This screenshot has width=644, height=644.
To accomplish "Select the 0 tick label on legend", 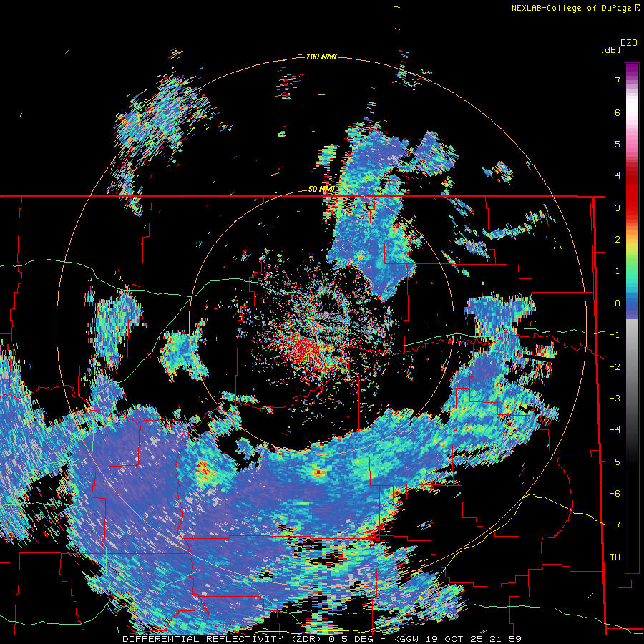I will [618, 303].
